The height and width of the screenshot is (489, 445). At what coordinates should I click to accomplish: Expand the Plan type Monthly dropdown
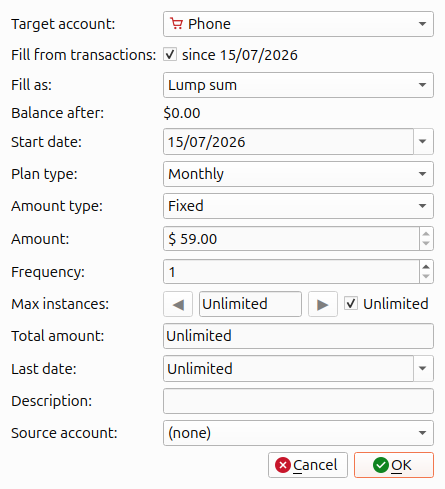coord(298,174)
